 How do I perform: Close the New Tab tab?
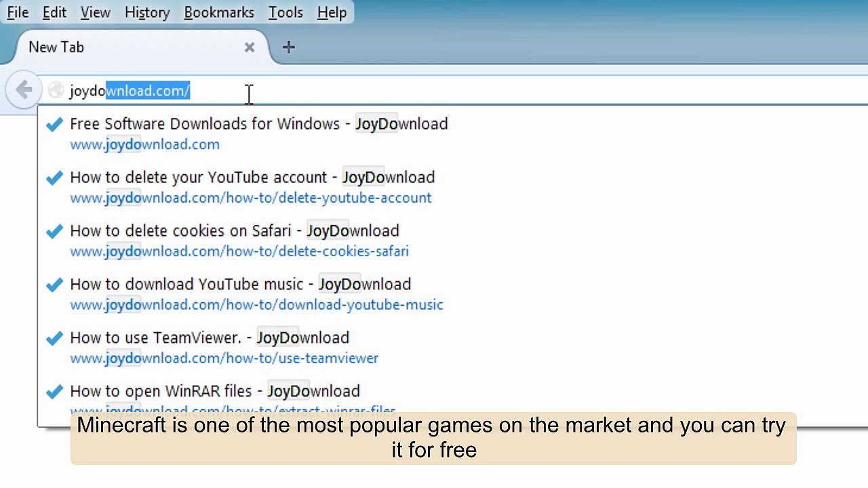pos(250,47)
